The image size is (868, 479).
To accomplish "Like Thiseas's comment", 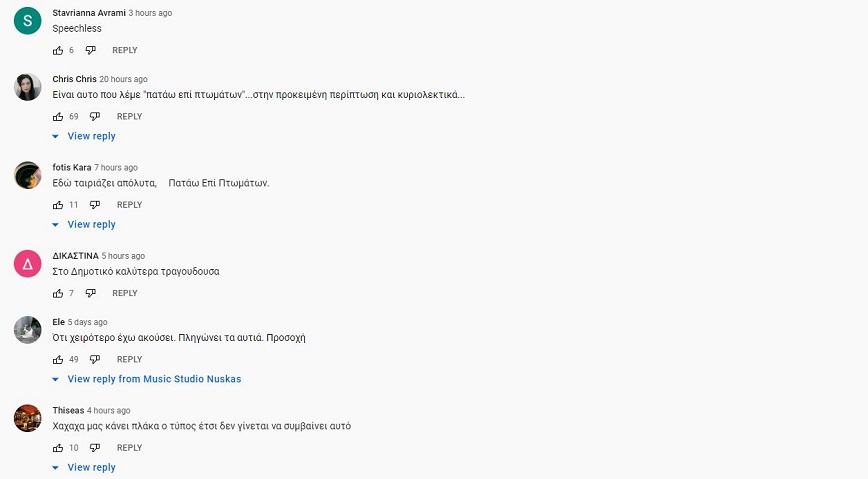I will tap(58, 448).
